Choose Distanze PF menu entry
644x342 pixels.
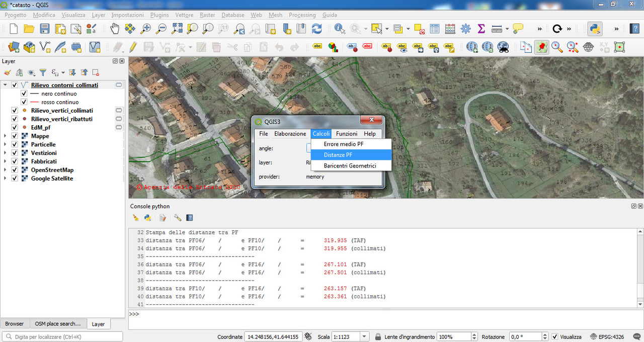point(351,155)
